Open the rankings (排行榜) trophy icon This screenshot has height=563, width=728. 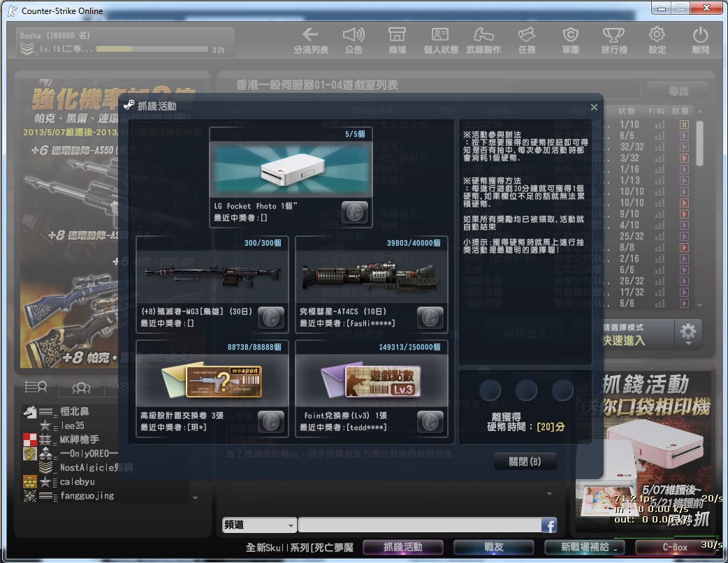tap(614, 40)
